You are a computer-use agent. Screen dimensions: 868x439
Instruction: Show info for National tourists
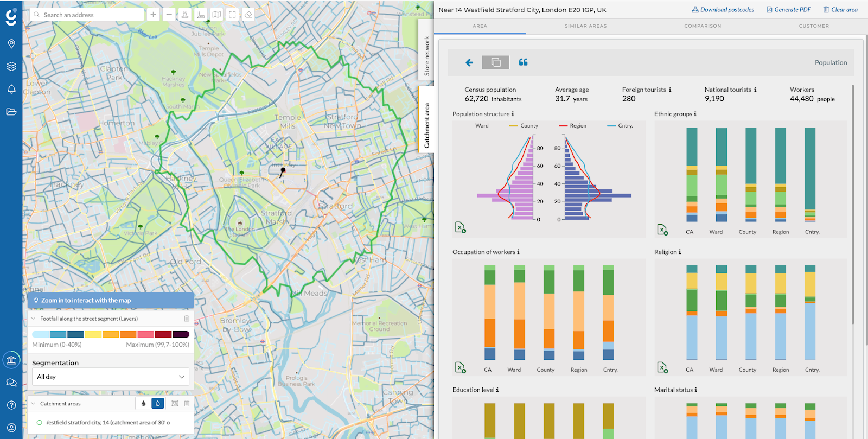(x=755, y=90)
